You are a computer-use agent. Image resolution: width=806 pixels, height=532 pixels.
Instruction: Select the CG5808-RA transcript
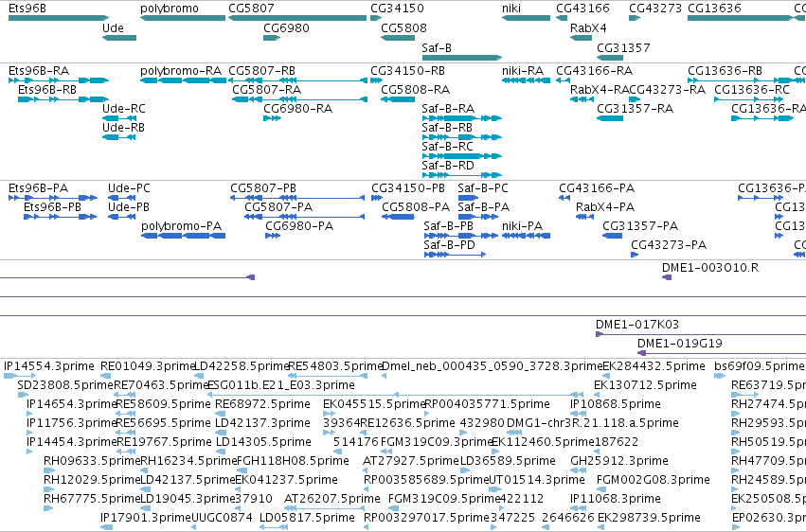pyautogui.click(x=398, y=99)
